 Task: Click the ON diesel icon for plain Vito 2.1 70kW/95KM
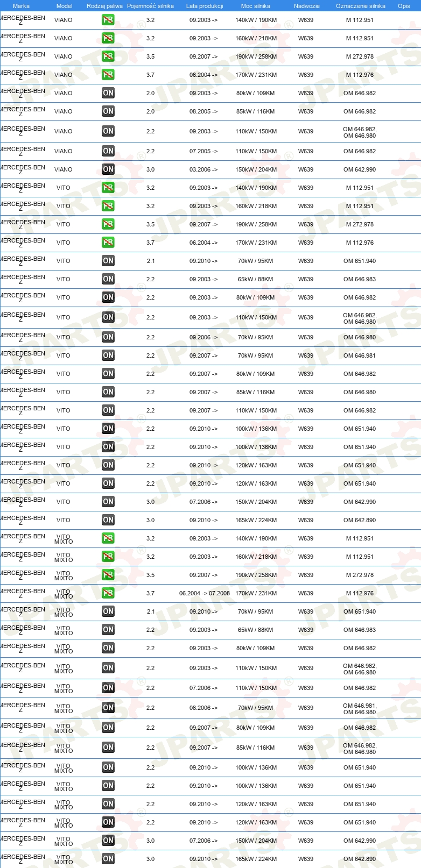point(108,261)
